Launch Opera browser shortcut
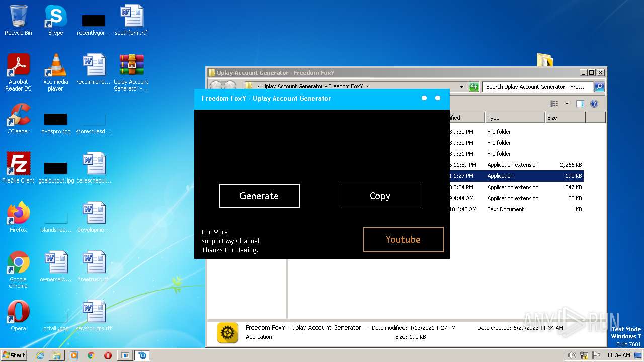Image resolution: width=644 pixels, height=362 pixels. tap(18, 316)
